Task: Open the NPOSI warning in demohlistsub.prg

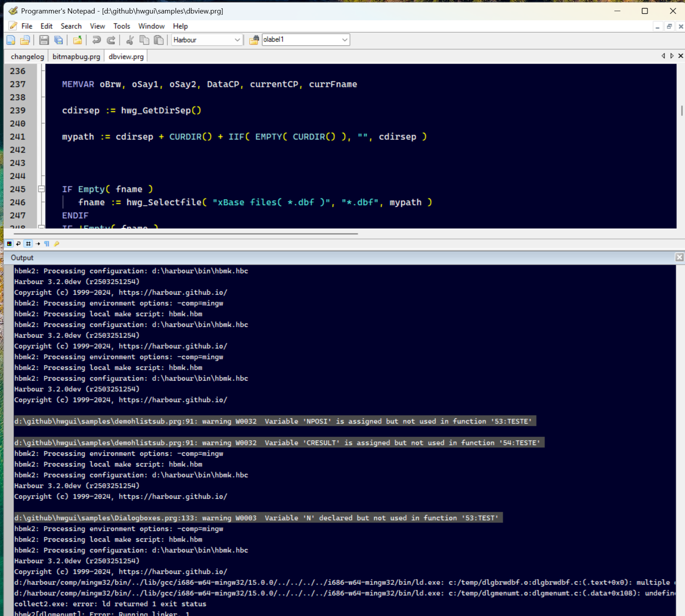Action: click(275, 421)
